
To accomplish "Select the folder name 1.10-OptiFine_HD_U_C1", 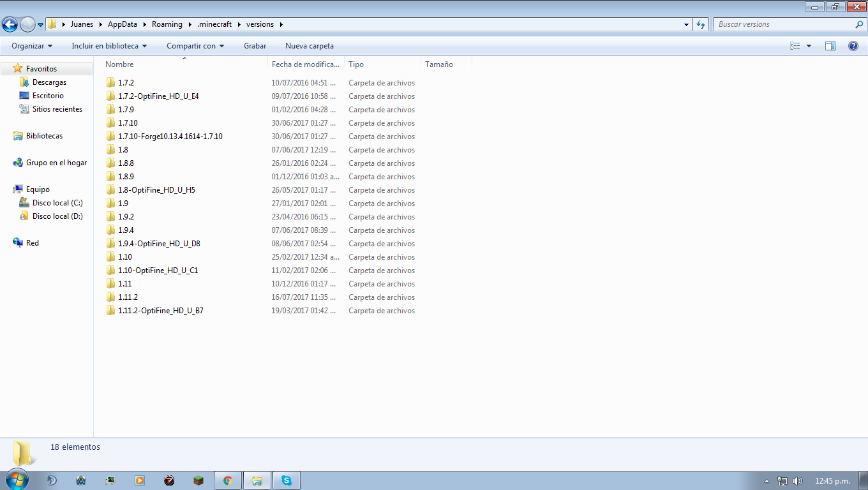I will click(158, 271).
